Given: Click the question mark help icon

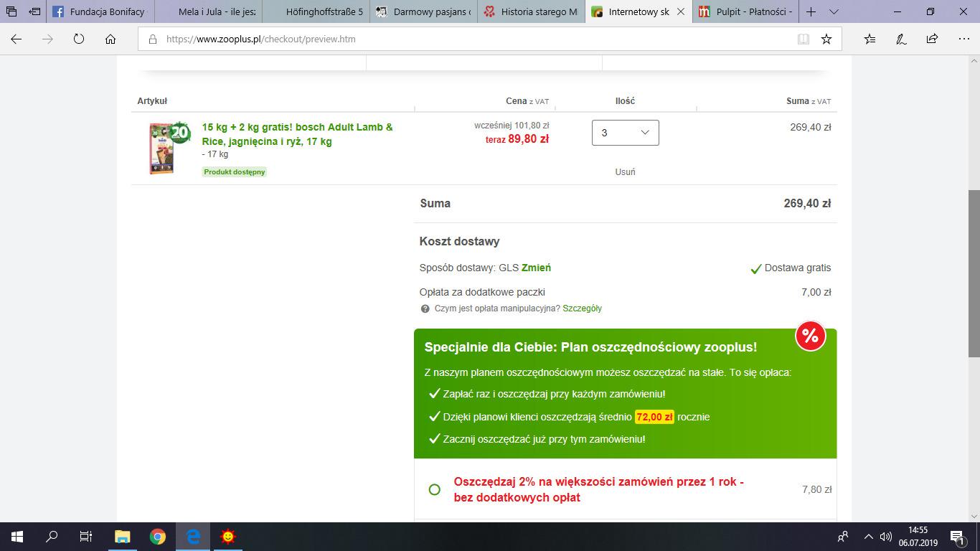Looking at the screenshot, I should point(425,309).
